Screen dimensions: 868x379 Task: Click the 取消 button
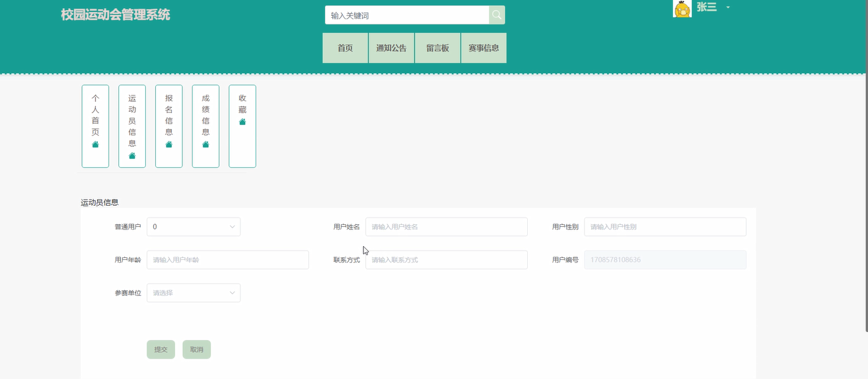[x=197, y=349]
